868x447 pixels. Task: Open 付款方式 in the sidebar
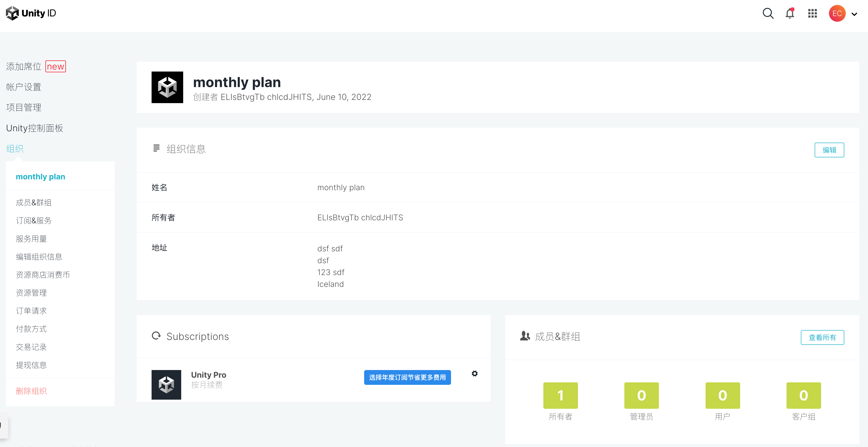coord(31,329)
